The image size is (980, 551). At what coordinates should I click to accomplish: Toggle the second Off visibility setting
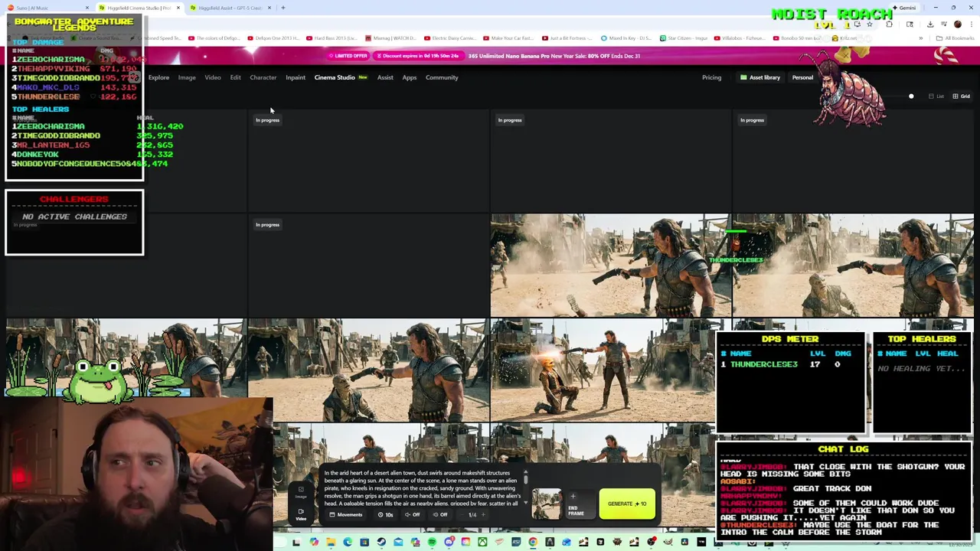pyautogui.click(x=439, y=515)
